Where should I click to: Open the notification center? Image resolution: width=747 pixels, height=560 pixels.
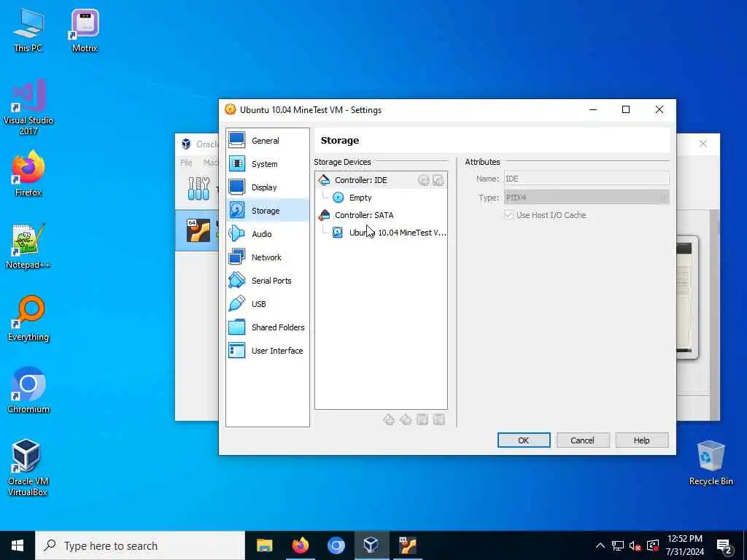[724, 546]
